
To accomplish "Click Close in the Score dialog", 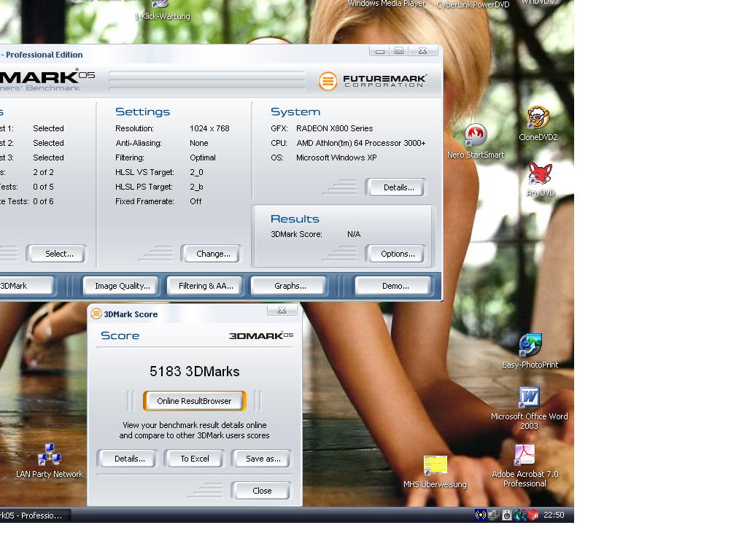I will coord(261,491).
